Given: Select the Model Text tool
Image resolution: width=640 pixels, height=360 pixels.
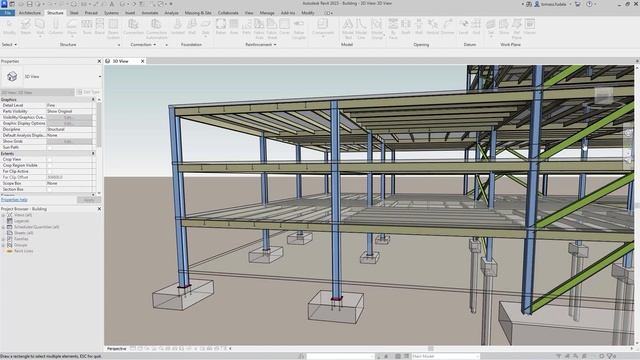Looking at the screenshot, I should [x=348, y=29].
